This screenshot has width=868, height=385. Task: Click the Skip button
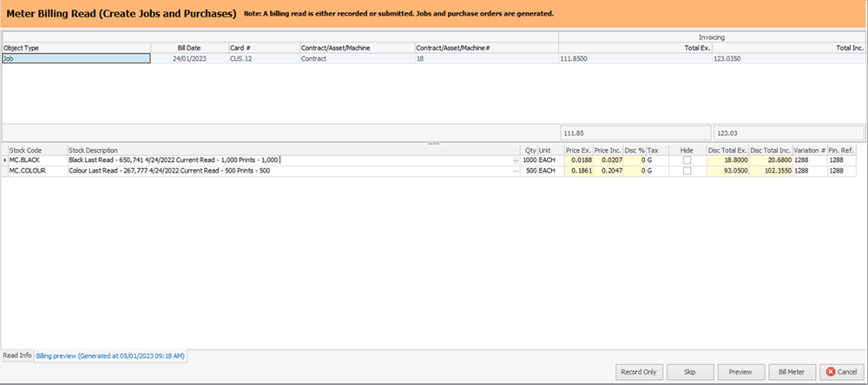690,371
